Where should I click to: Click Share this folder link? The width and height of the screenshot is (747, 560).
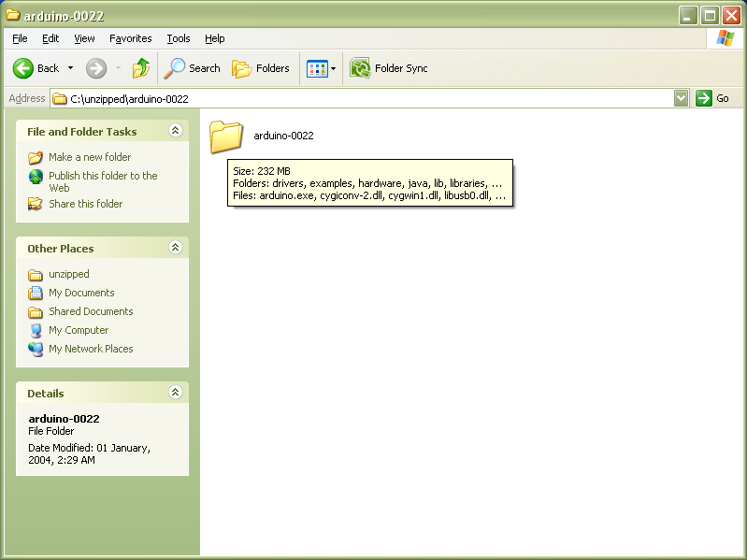85,204
